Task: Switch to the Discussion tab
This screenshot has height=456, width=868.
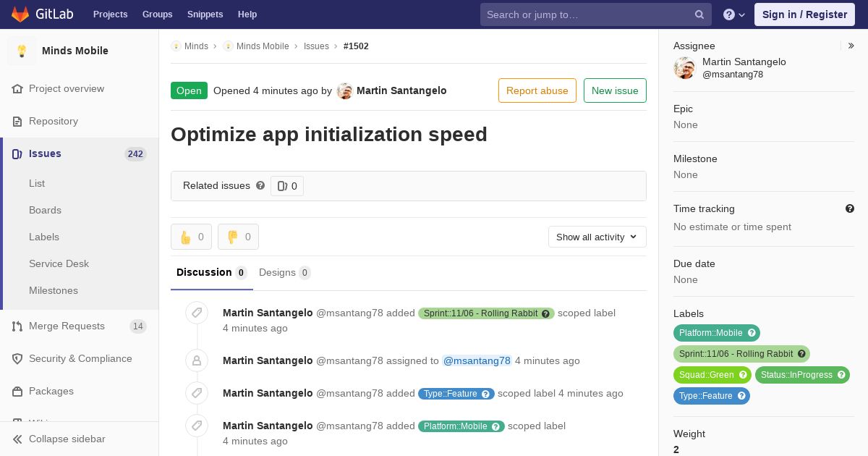Action: tap(212, 272)
